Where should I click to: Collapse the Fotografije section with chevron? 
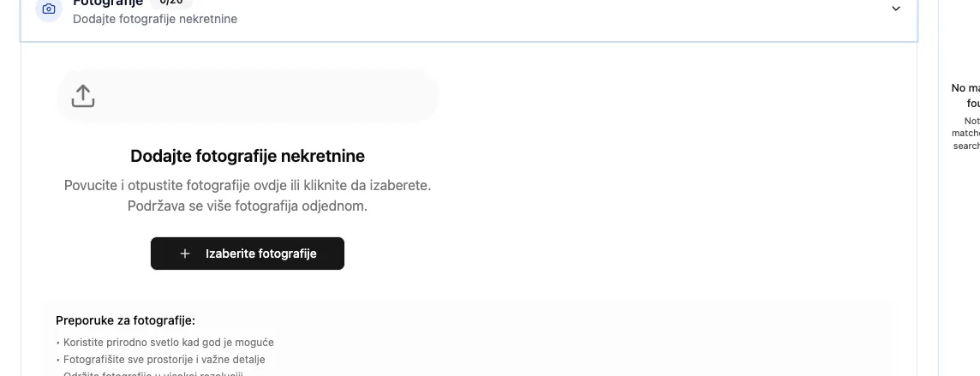pyautogui.click(x=896, y=9)
